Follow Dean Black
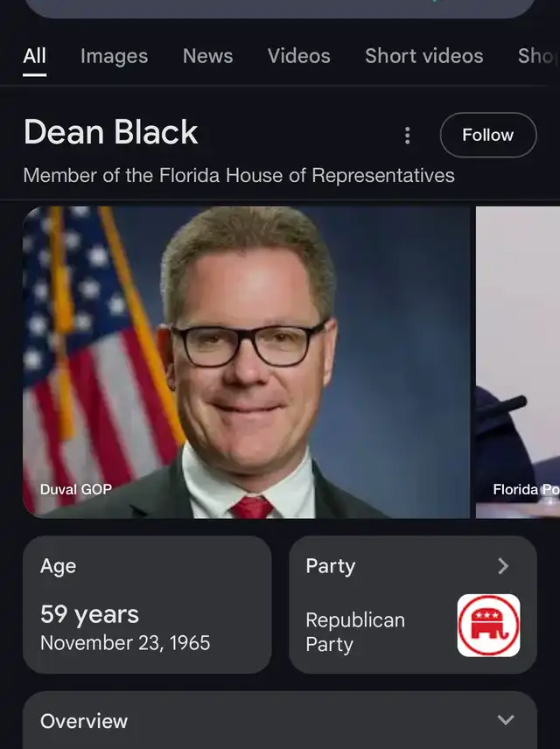The width and height of the screenshot is (560, 749). coord(488,135)
